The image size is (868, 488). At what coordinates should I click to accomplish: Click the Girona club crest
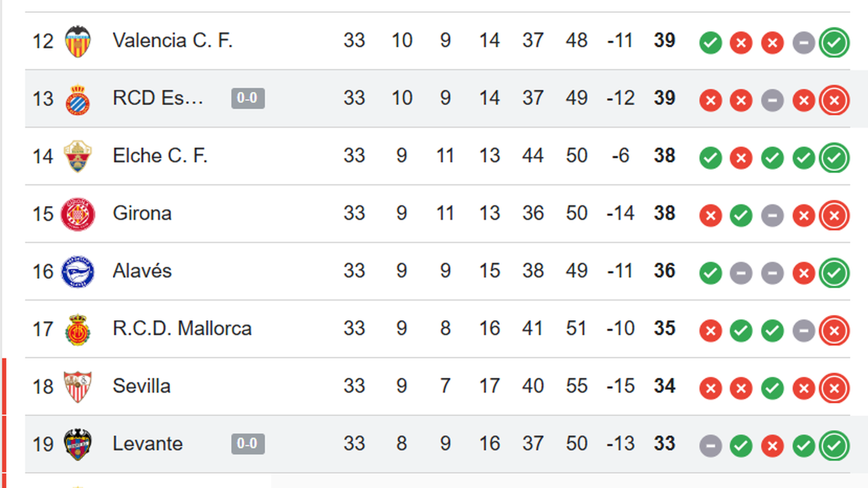[78, 213]
